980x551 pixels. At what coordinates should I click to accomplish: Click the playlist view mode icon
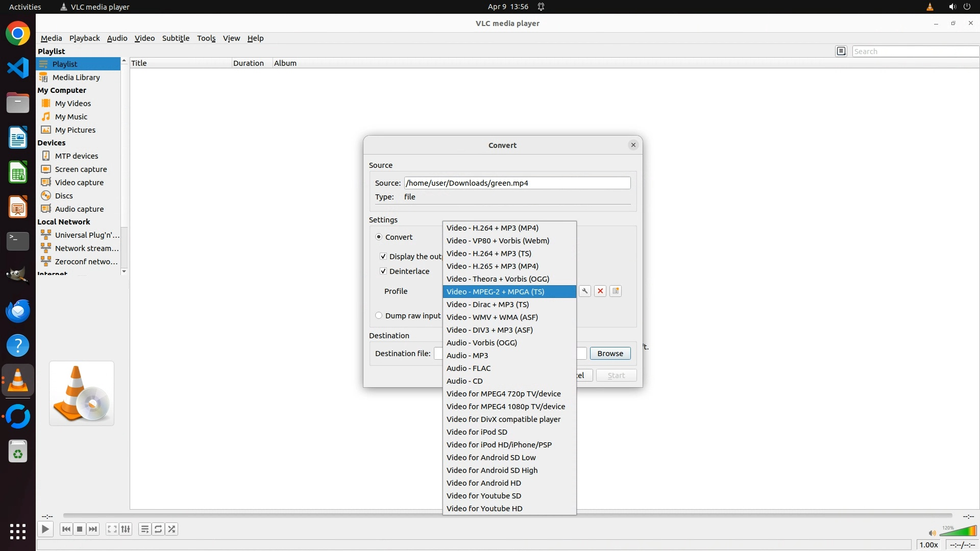[x=841, y=51]
